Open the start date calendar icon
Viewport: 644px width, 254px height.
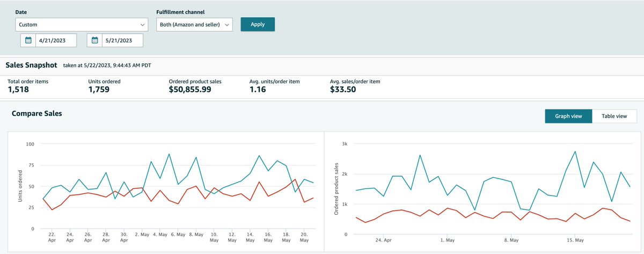click(28, 40)
